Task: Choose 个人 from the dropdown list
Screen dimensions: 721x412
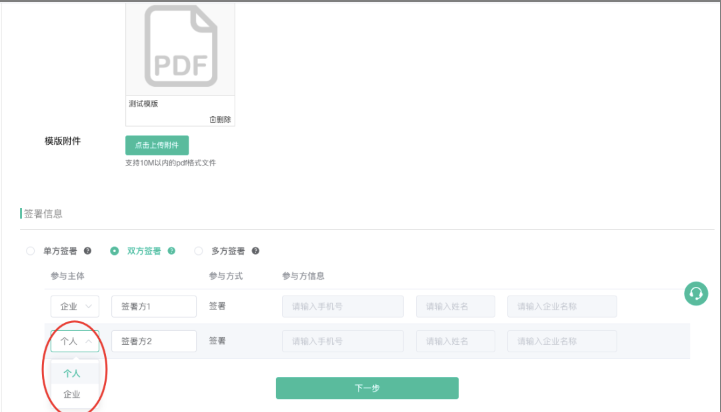Action: 72,373
